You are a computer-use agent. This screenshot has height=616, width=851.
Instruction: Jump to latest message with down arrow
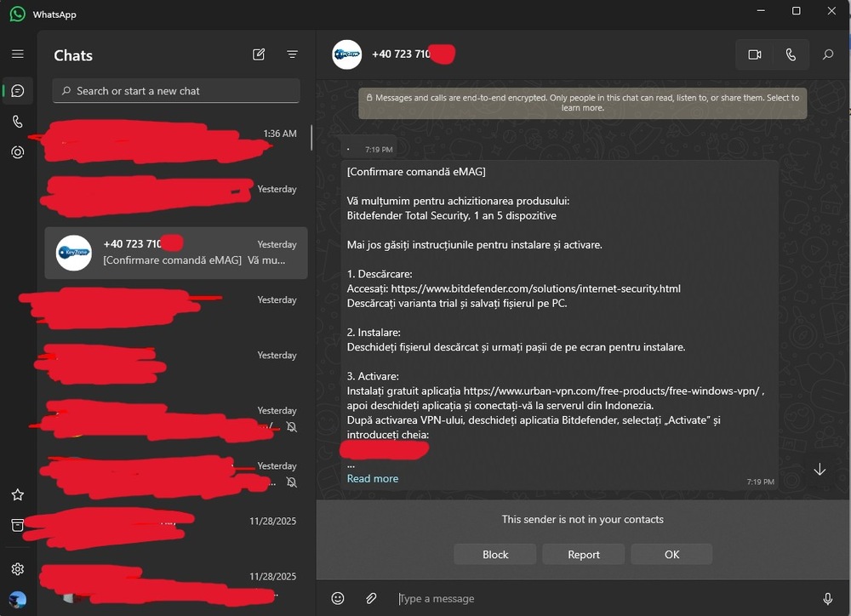tap(820, 470)
